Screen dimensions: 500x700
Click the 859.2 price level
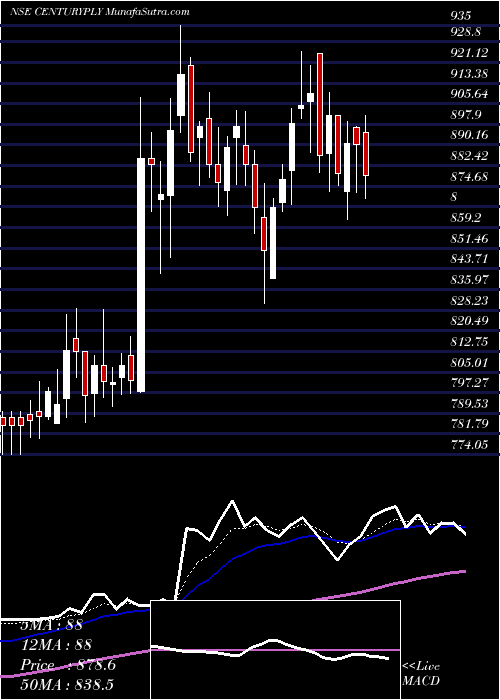(466, 218)
